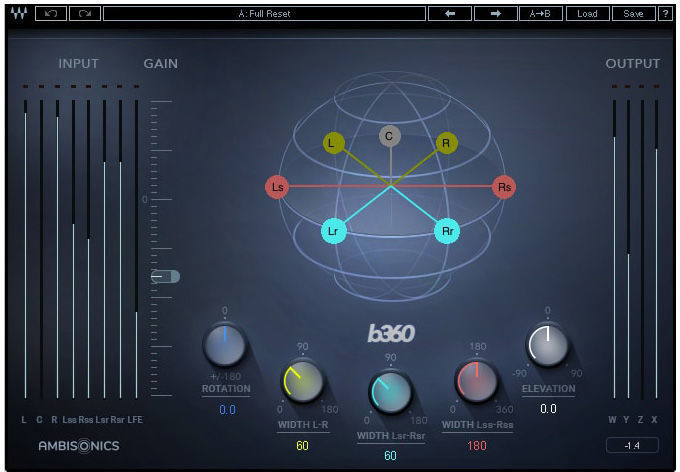680x472 pixels.
Task: Click the output peak value -1.4
Action: click(x=632, y=446)
